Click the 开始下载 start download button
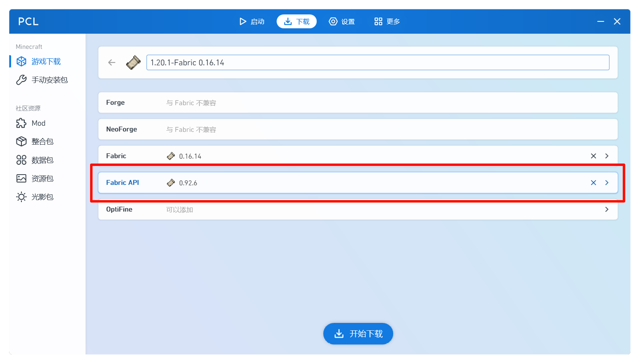The image size is (640, 364). [x=358, y=334]
